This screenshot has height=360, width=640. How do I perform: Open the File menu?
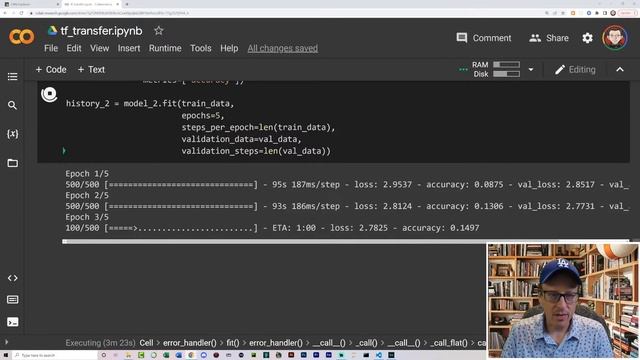click(51, 48)
